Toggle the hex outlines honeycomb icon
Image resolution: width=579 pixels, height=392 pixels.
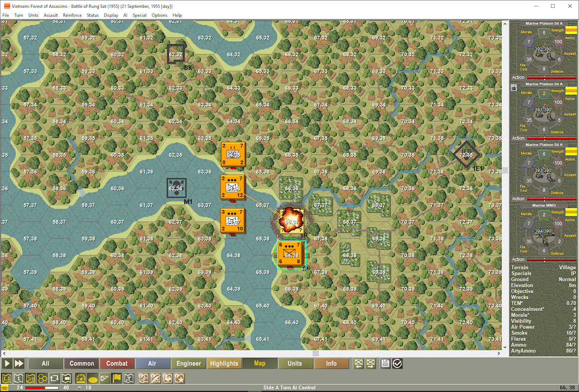pos(43,378)
